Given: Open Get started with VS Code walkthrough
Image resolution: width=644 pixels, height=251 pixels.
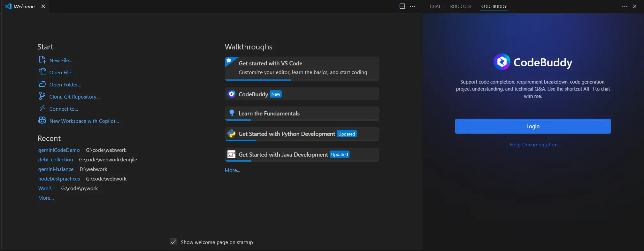Looking at the screenshot, I should coord(302,69).
